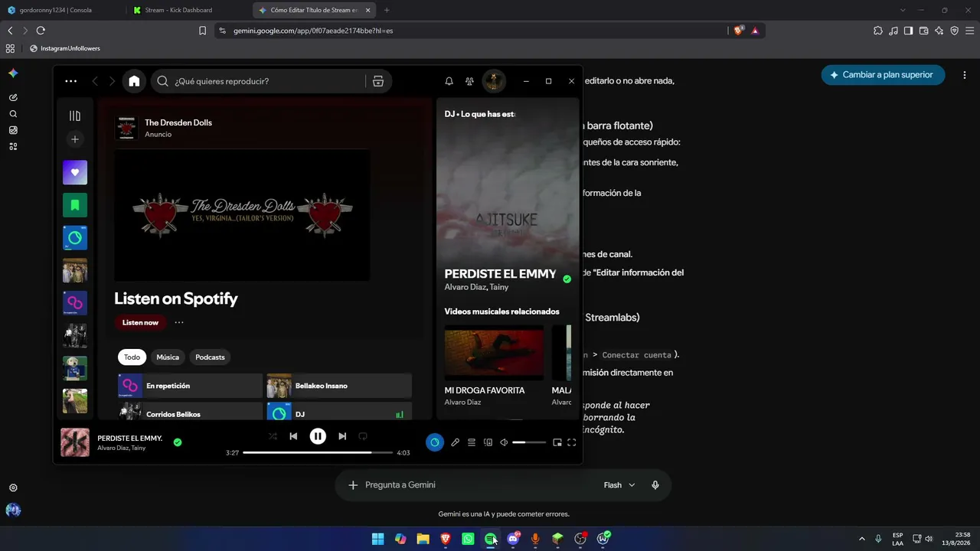The image size is (980, 551).
Task: Open the Spotify three-dot main menu
Action: pyautogui.click(x=71, y=81)
